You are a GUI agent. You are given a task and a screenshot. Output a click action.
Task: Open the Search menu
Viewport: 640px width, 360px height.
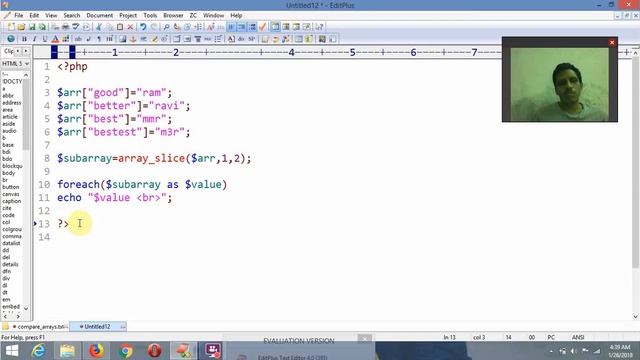(72, 15)
